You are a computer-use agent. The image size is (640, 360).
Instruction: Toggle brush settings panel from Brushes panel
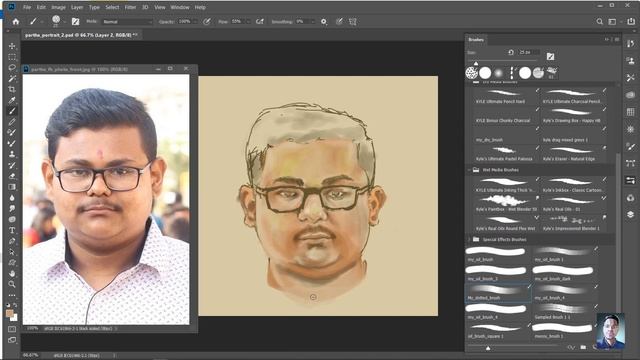pyautogui.click(x=551, y=56)
